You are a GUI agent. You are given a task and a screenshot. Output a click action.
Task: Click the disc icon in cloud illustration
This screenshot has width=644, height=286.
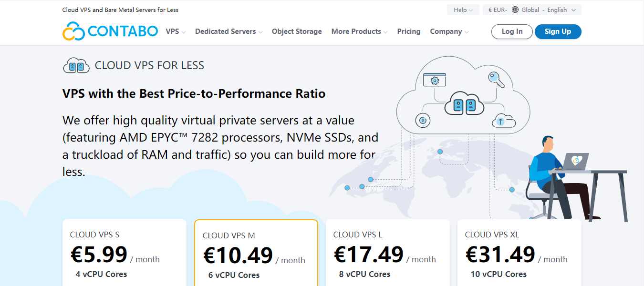tap(422, 120)
